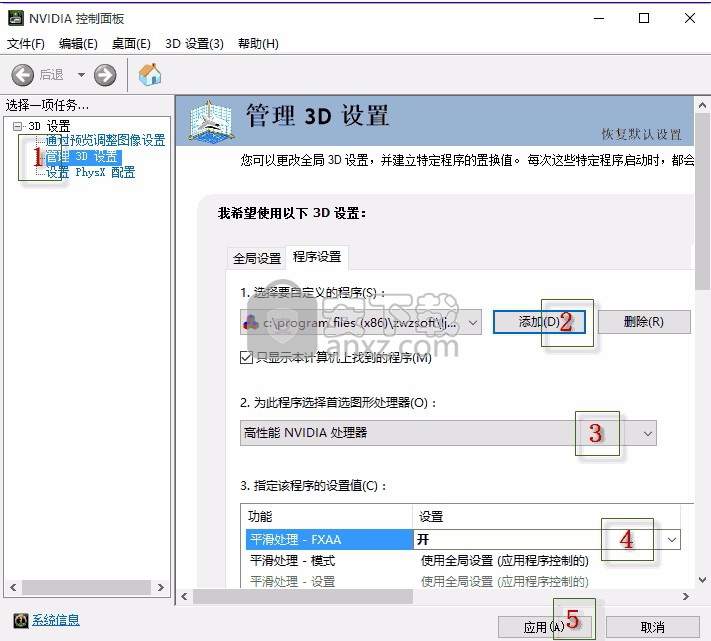Go to the Home page icon
The height and width of the screenshot is (641, 711).
pyautogui.click(x=150, y=74)
